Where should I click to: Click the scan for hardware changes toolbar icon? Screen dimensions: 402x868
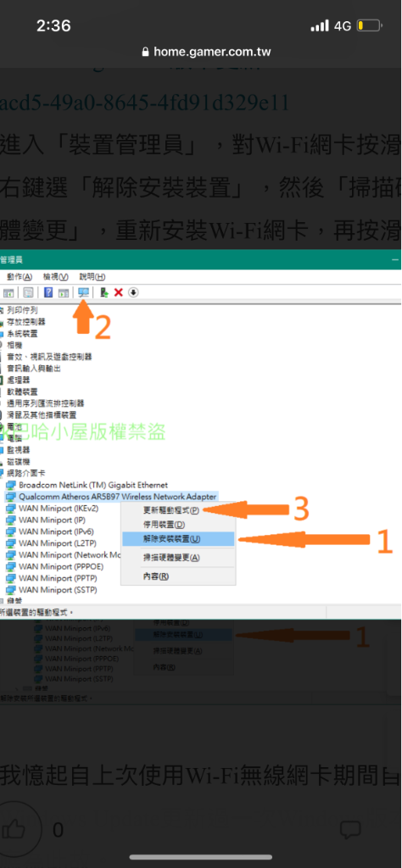click(84, 292)
